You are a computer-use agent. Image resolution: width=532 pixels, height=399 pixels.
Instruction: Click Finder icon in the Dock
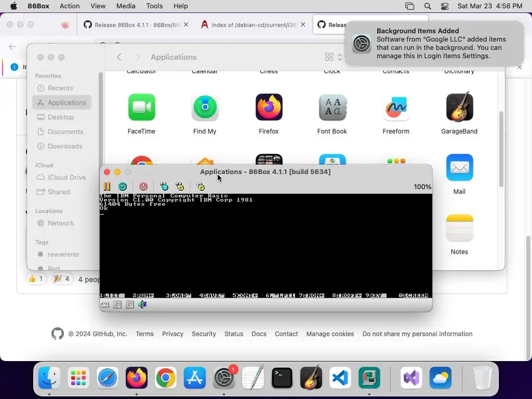click(x=49, y=378)
